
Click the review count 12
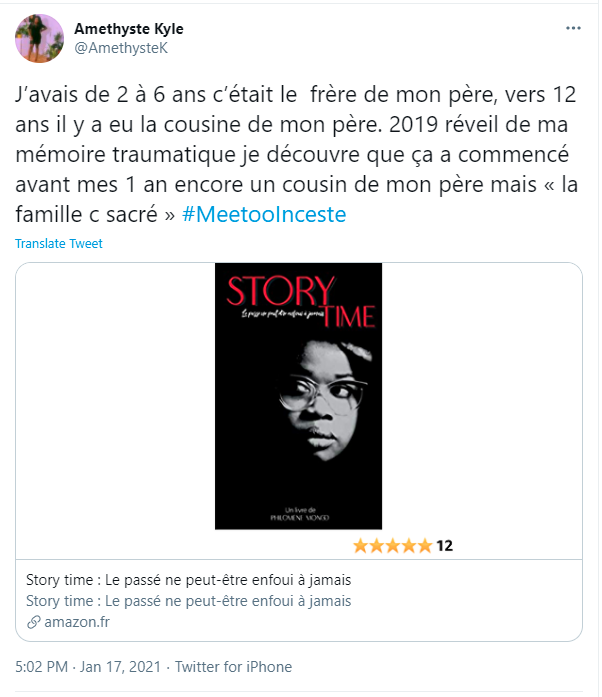tap(444, 546)
